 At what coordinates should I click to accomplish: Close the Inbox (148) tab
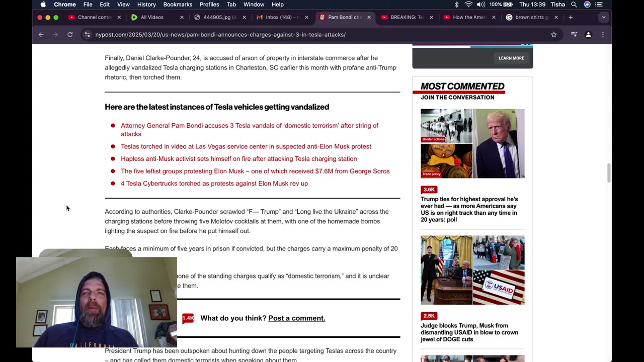(306, 17)
